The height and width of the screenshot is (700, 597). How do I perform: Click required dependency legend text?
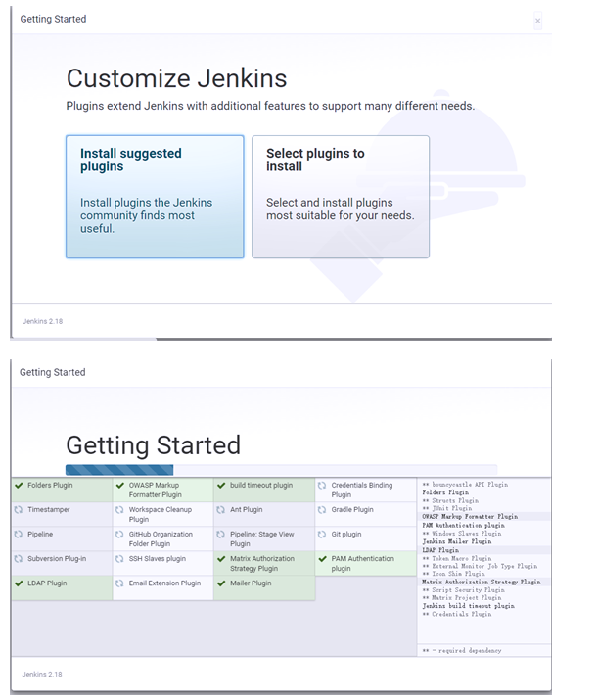point(462,651)
